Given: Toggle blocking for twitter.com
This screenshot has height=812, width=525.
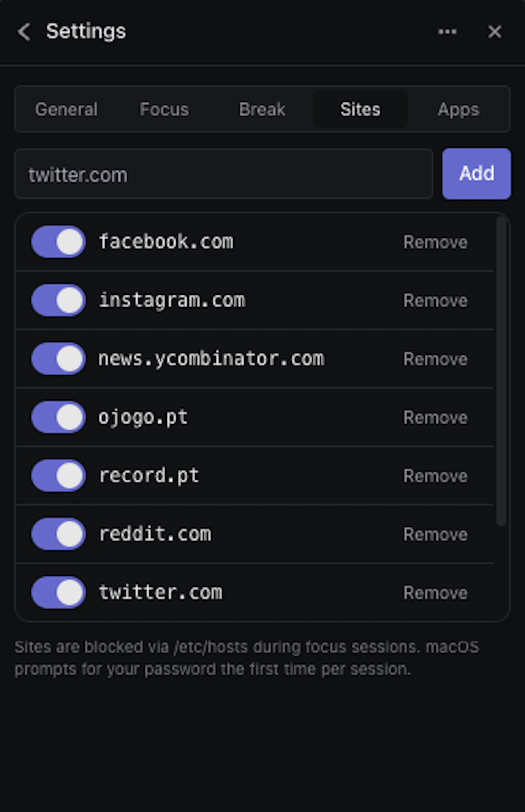Looking at the screenshot, I should (x=58, y=593).
